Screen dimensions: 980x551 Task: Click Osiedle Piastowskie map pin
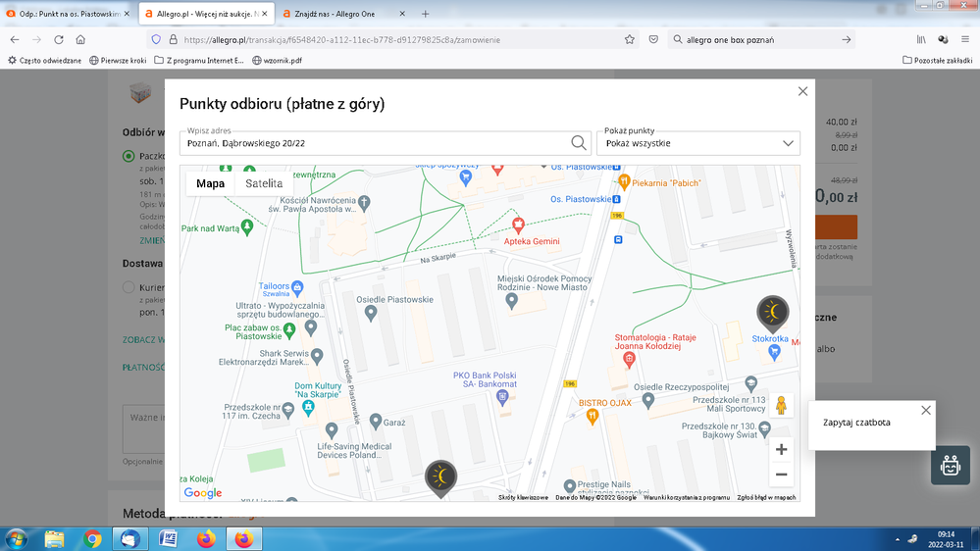point(371,313)
